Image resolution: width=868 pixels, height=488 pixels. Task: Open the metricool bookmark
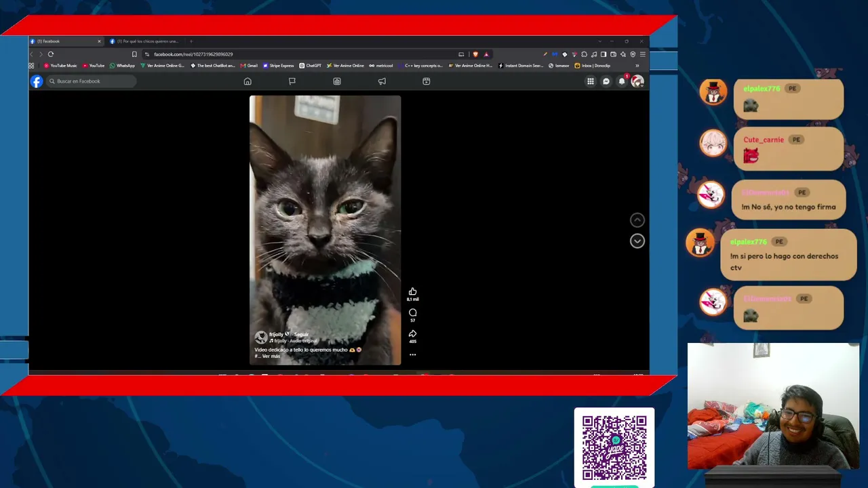tap(381, 66)
